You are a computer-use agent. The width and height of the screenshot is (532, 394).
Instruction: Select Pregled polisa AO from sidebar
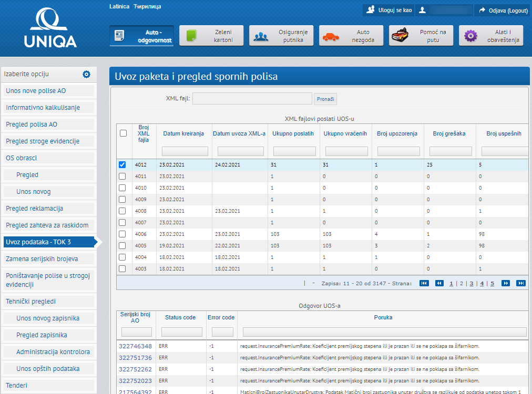point(32,125)
